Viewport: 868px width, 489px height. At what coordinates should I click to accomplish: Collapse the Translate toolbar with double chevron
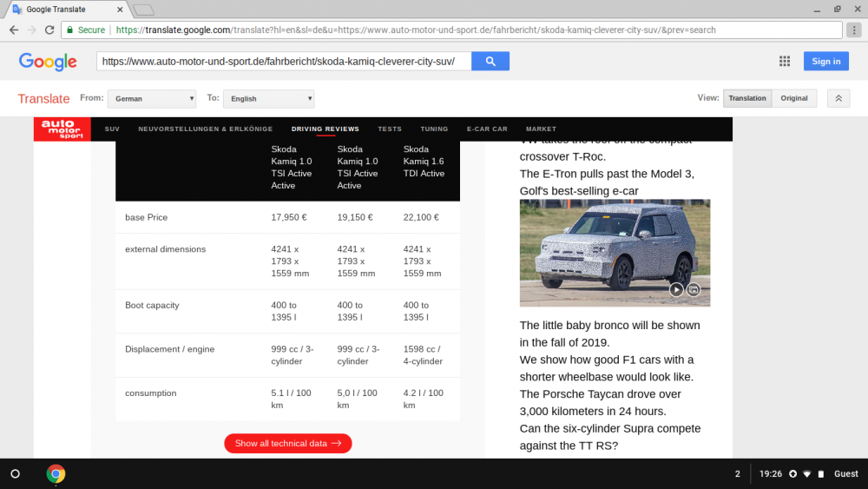click(838, 98)
